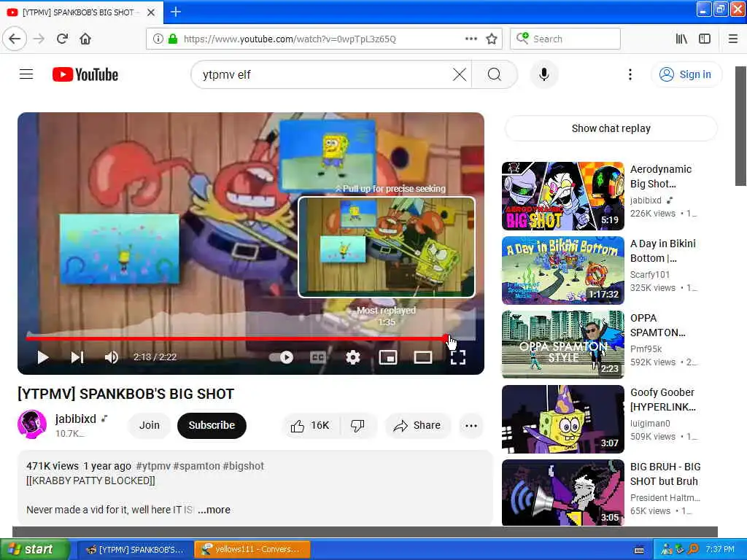Click in the YouTube search field
The height and width of the screenshot is (560, 747).
(x=324, y=74)
